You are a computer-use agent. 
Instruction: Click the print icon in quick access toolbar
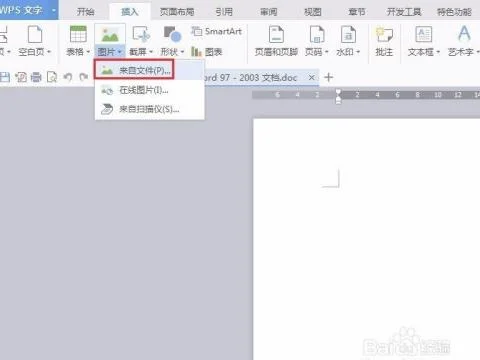[x=36, y=77]
